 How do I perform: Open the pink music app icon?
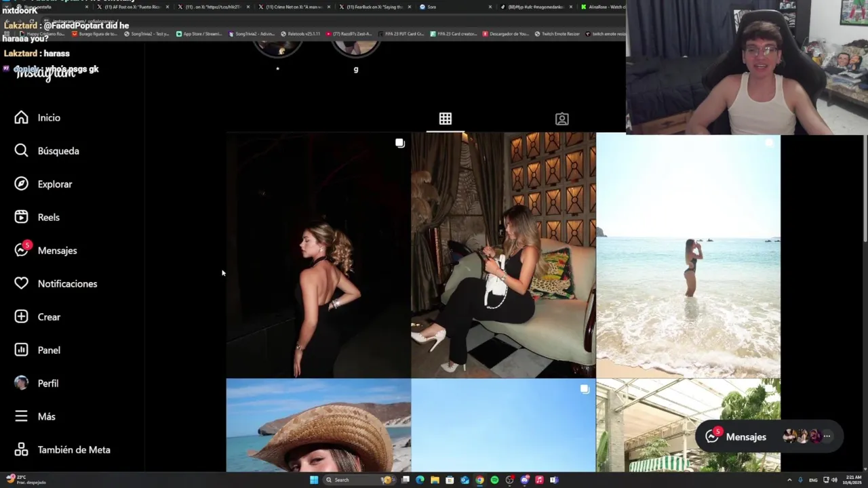pos(539,480)
